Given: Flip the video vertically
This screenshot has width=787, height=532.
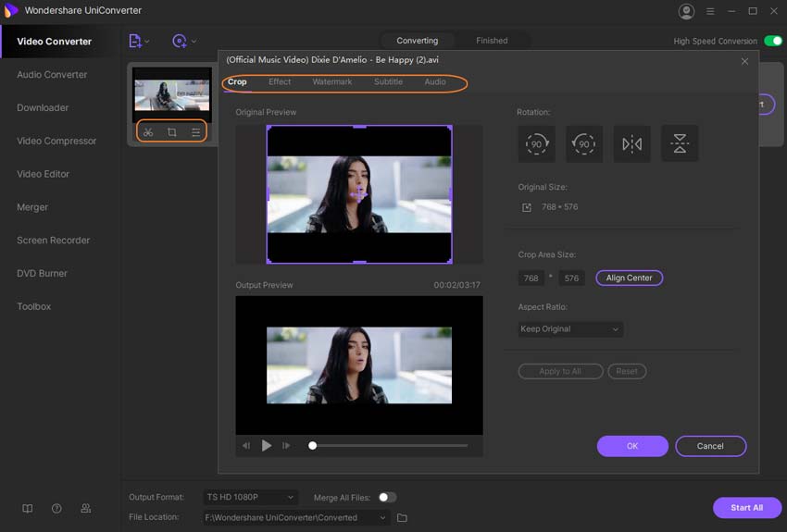Looking at the screenshot, I should point(680,144).
